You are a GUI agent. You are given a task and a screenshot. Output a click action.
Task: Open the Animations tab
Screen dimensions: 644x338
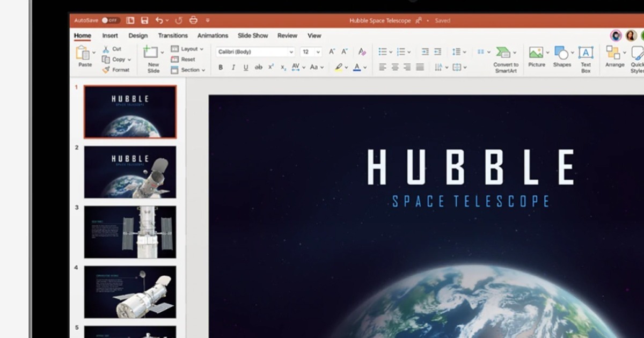[213, 36]
